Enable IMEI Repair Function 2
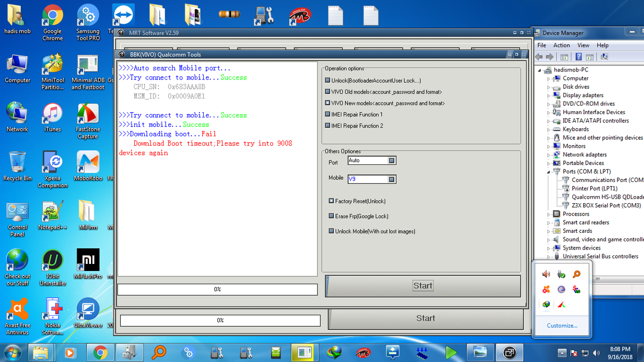 [328, 126]
